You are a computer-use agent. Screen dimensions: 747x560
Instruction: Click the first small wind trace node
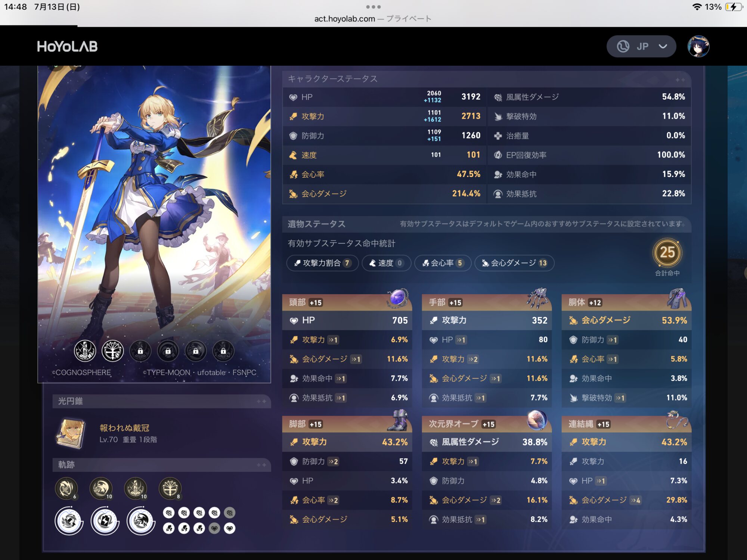[169, 513]
